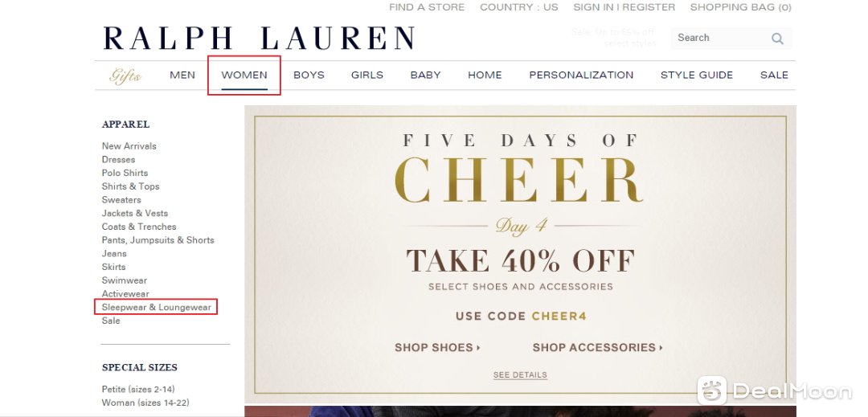
Task: Click the search magnifier icon
Action: tap(777, 38)
